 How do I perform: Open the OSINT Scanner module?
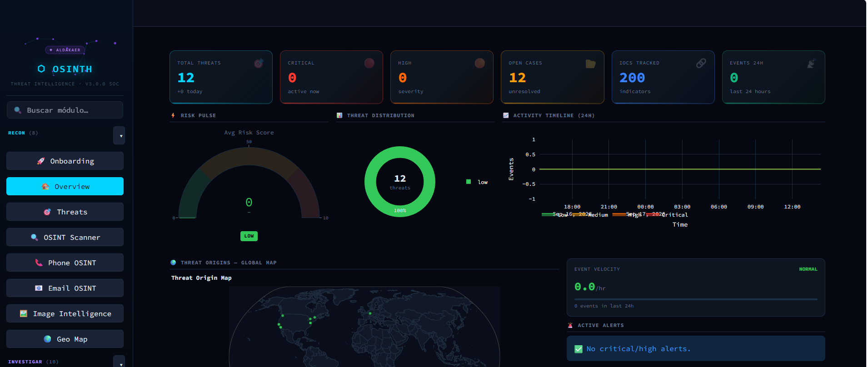pos(65,237)
